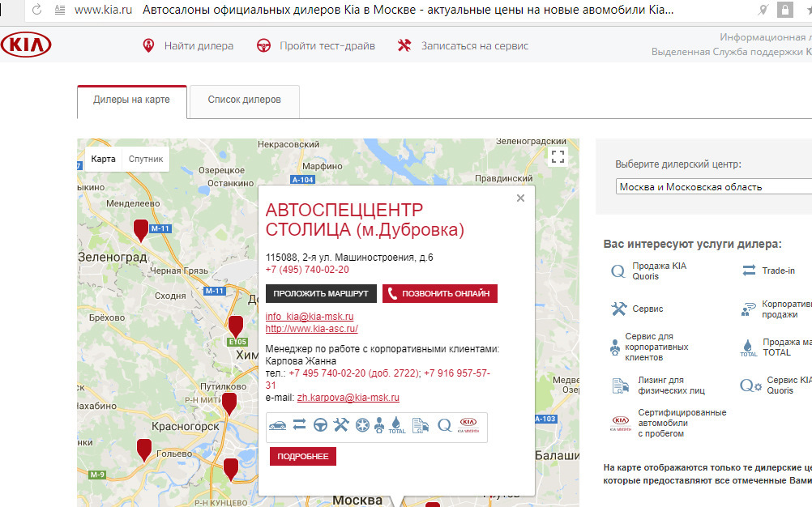
Task: Click ПОДРОБНЕЕ button
Action: click(303, 456)
